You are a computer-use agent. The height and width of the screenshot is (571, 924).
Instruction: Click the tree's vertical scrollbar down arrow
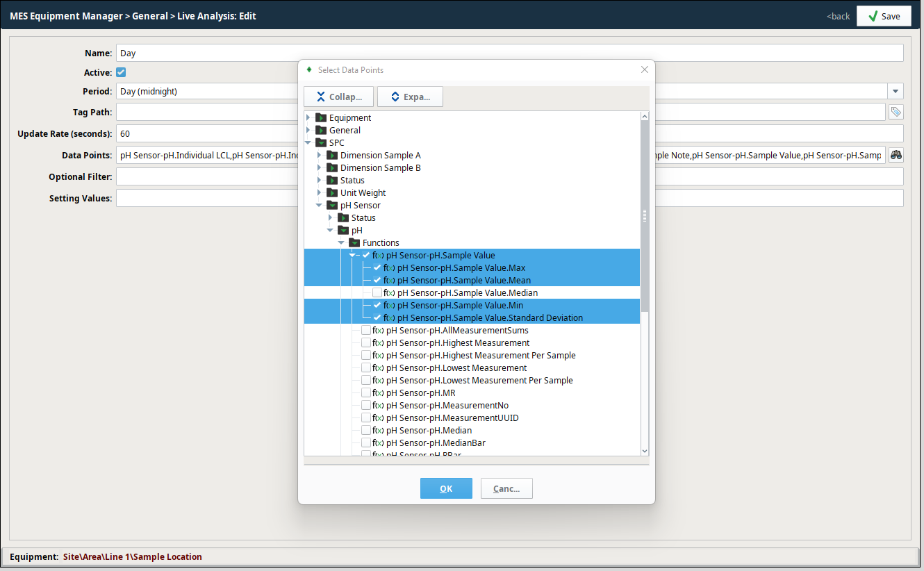pos(644,450)
